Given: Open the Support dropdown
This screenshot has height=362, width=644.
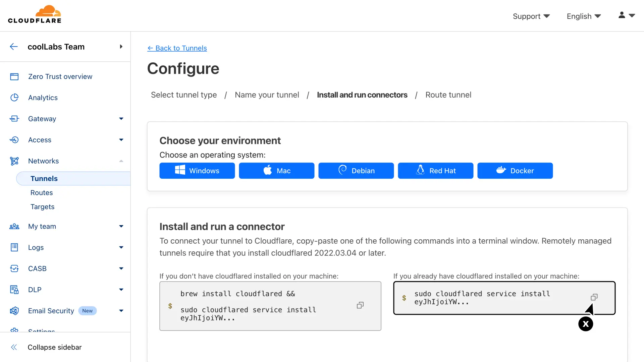Looking at the screenshot, I should tap(531, 16).
